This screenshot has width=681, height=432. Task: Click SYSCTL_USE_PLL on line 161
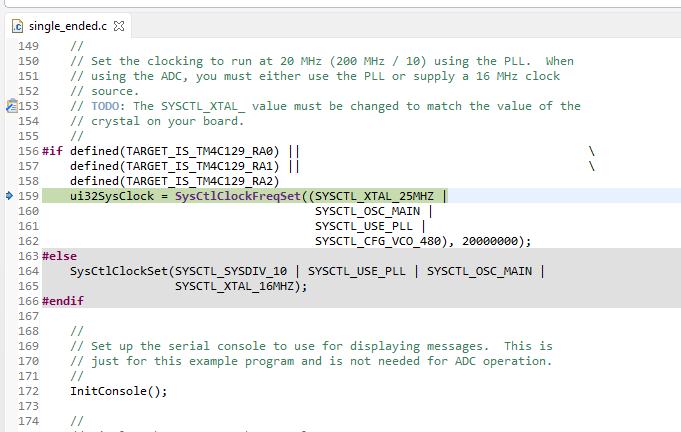(x=364, y=226)
